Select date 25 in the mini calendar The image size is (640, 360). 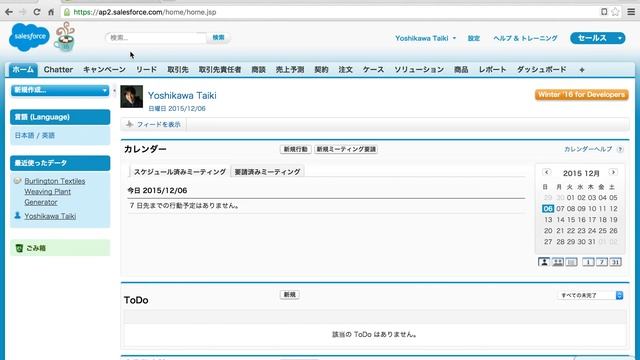click(x=602, y=231)
